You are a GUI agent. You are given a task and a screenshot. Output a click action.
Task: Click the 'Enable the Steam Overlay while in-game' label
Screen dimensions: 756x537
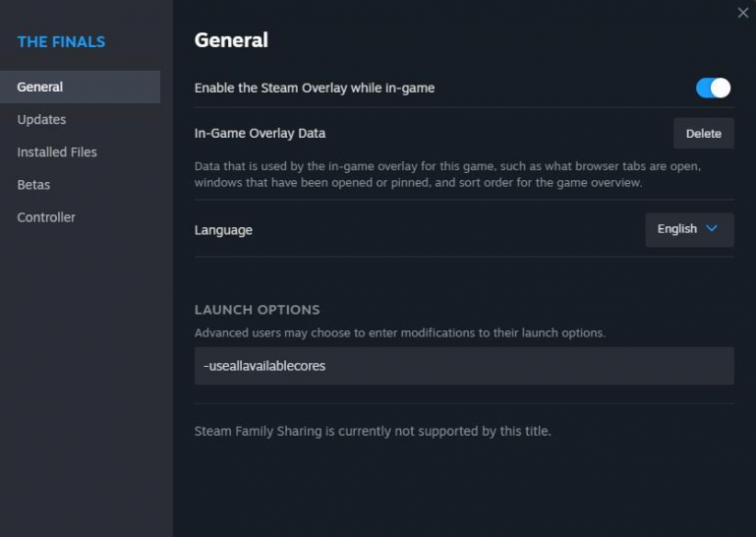[x=315, y=88]
